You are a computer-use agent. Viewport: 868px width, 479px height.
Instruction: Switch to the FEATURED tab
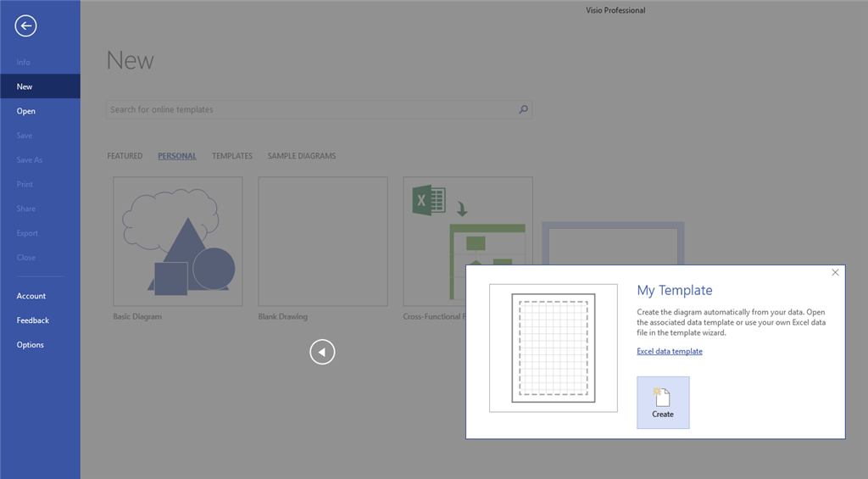click(x=125, y=156)
